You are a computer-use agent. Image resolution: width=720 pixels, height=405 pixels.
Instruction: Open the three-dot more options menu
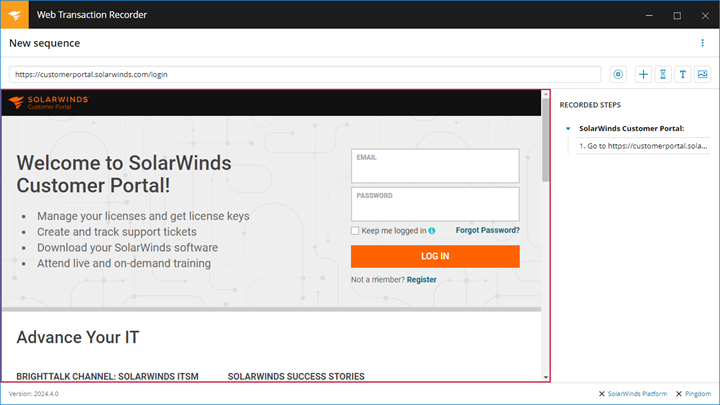[x=703, y=43]
